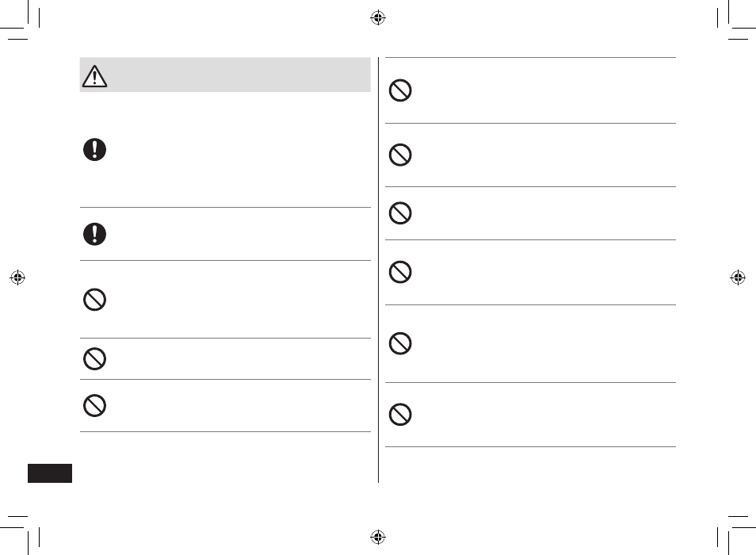Click the registration crosshair on left margin
The width and height of the screenshot is (756, 555).
[x=17, y=277]
